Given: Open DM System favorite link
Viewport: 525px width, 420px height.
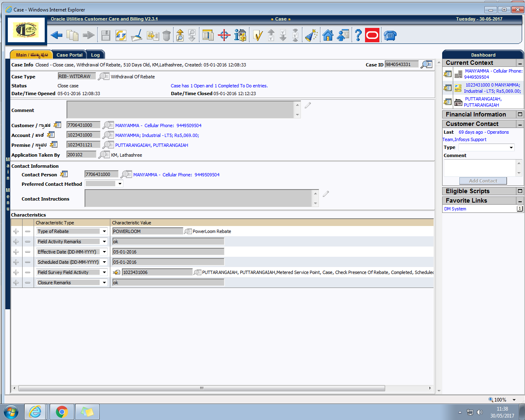Looking at the screenshot, I should pyautogui.click(x=455, y=209).
